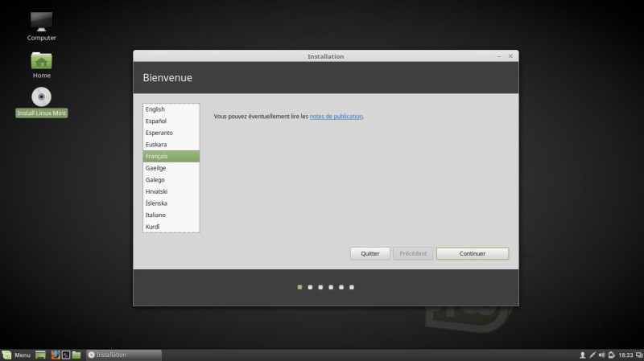Open the Mint Menu in the panel
The image size is (644, 361).
click(x=16, y=355)
